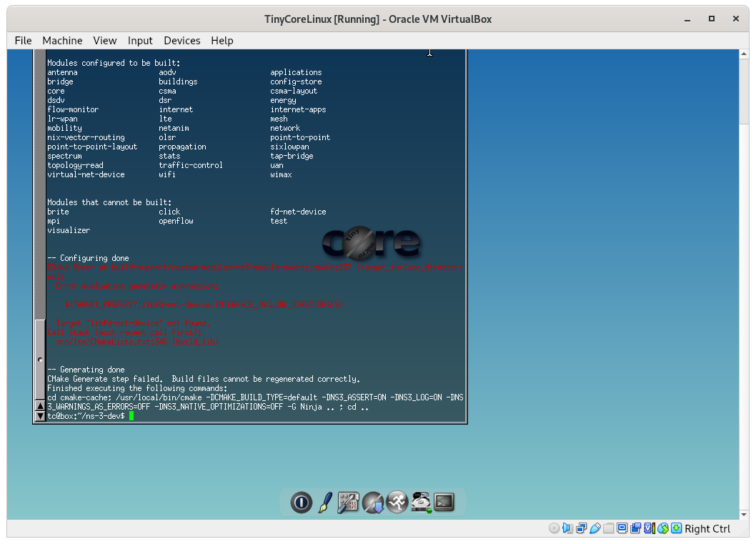Click the 'antenna' module name
756x544 pixels.
(62, 72)
